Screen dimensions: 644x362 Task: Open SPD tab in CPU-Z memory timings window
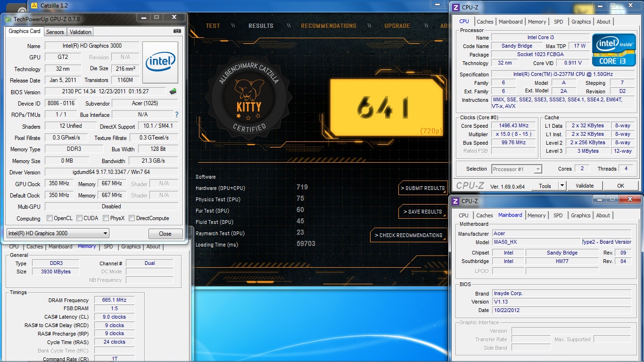pyautogui.click(x=108, y=247)
